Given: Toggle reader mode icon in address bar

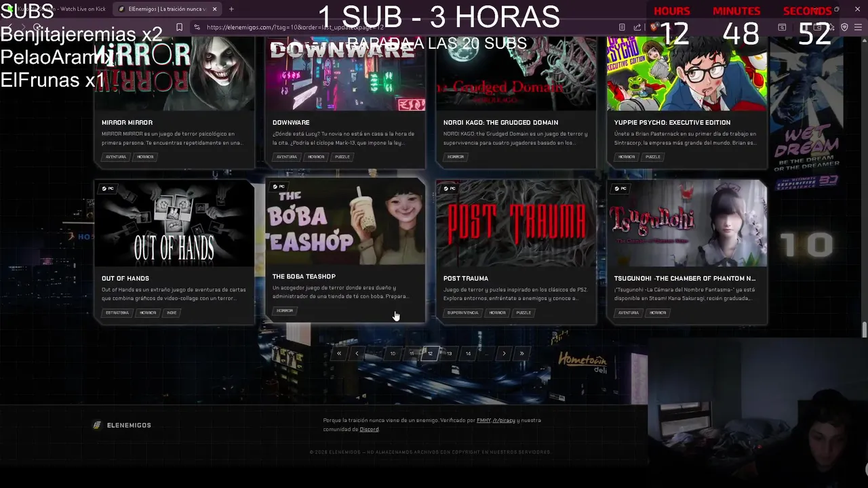Looking at the screenshot, I should (622, 27).
